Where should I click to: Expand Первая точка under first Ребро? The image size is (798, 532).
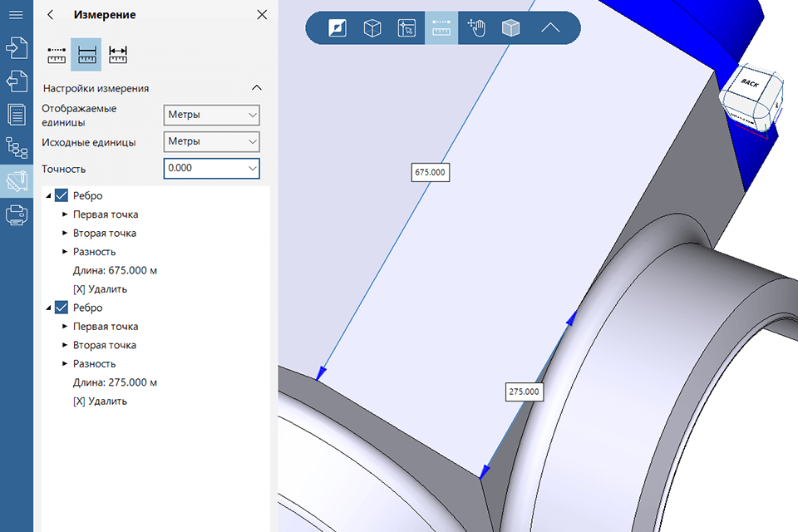[x=65, y=214]
